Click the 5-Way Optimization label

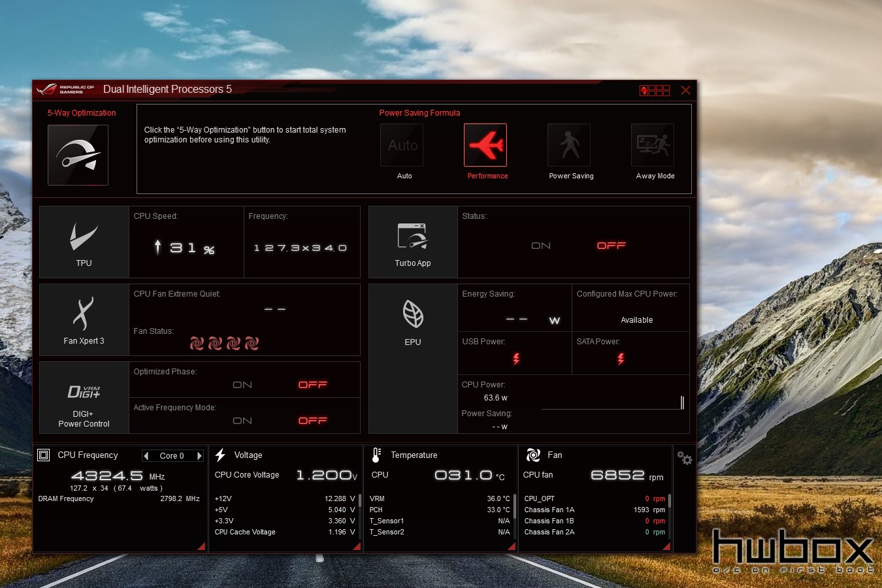pyautogui.click(x=82, y=113)
